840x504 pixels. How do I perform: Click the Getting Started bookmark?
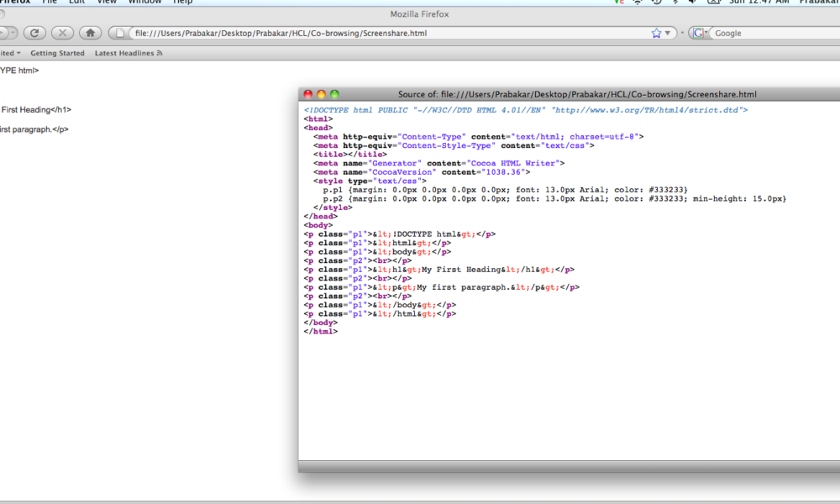click(x=57, y=52)
